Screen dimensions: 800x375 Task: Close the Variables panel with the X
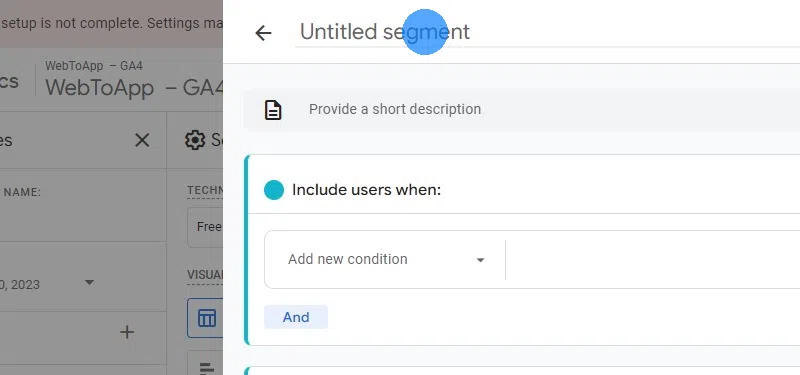pyautogui.click(x=142, y=140)
